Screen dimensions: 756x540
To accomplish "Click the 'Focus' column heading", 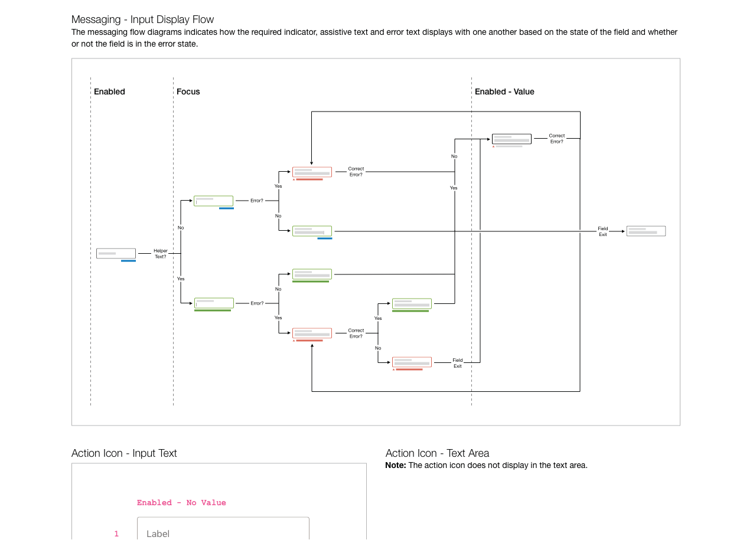I will (x=188, y=91).
